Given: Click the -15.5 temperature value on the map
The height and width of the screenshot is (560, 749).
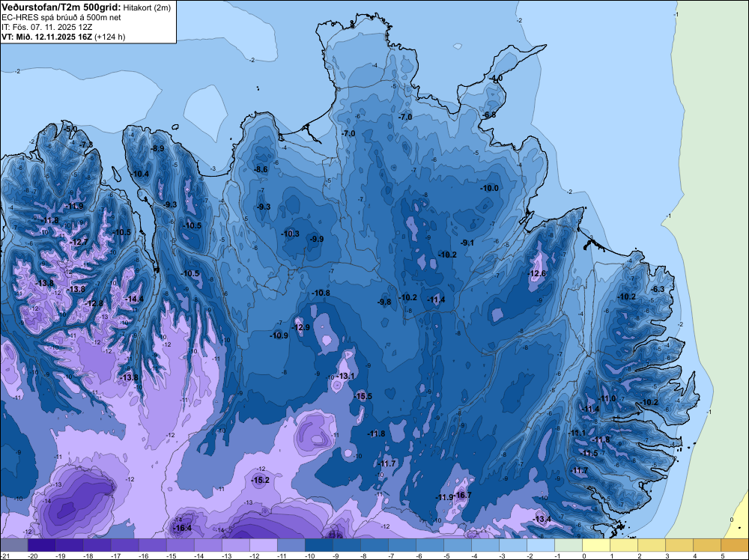Looking at the screenshot, I should click(363, 396).
